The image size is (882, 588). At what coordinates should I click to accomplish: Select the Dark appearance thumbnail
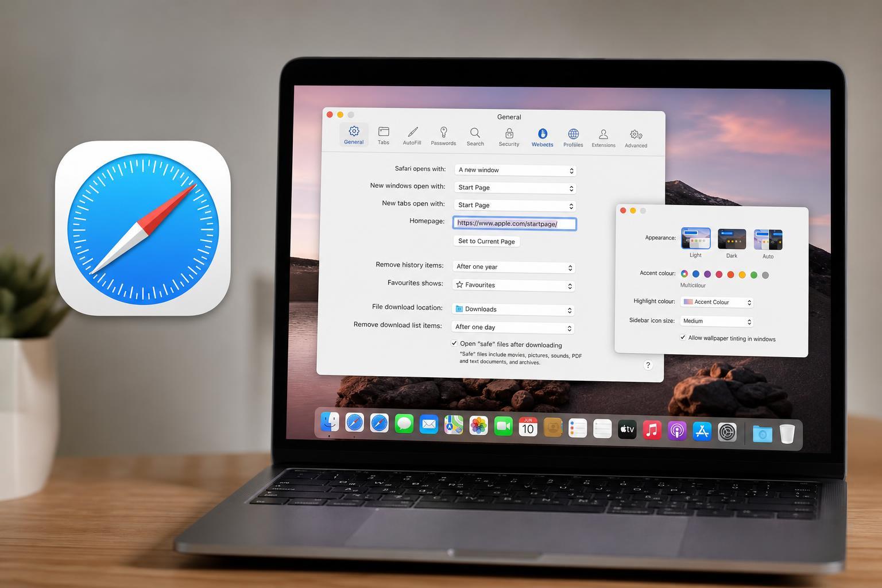732,239
